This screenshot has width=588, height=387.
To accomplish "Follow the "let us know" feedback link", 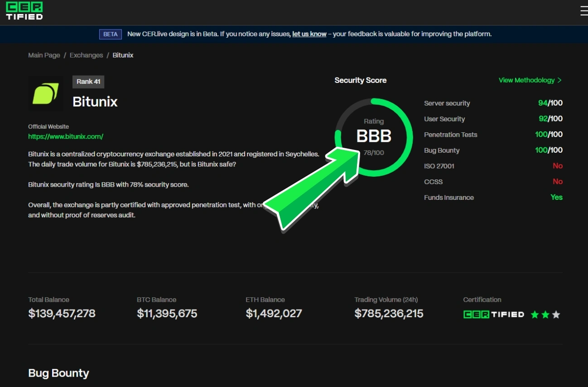I will click(309, 34).
